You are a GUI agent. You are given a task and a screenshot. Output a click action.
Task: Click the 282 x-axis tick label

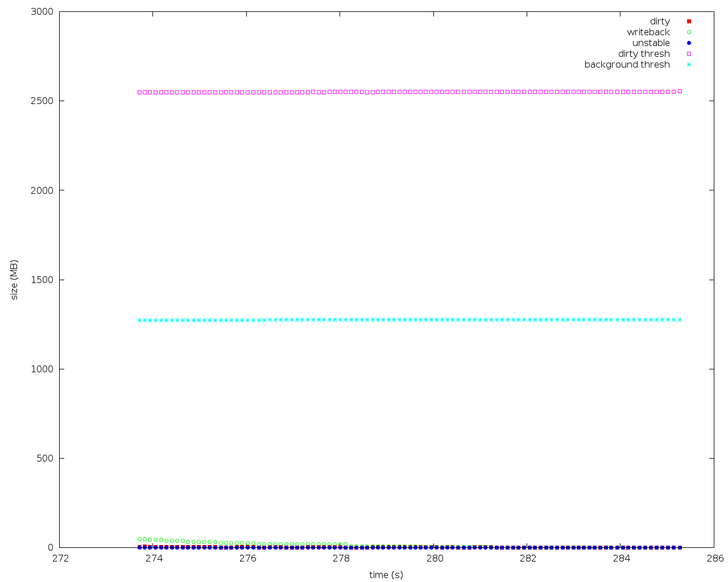click(x=528, y=558)
